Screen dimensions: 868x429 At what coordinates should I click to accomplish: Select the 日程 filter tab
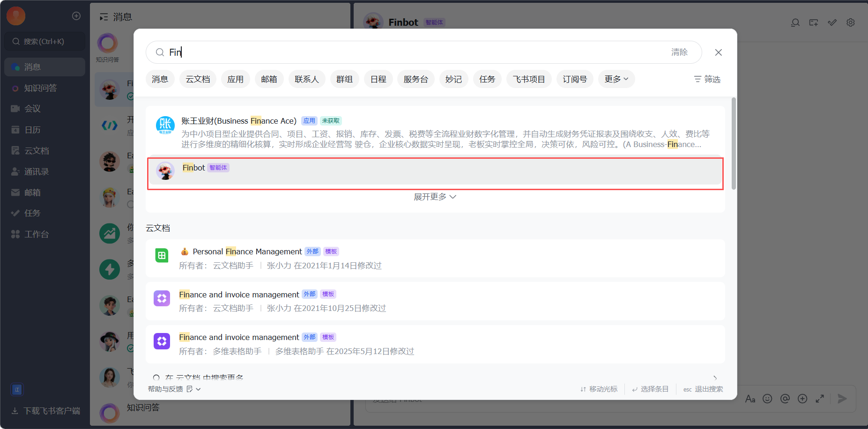point(378,79)
